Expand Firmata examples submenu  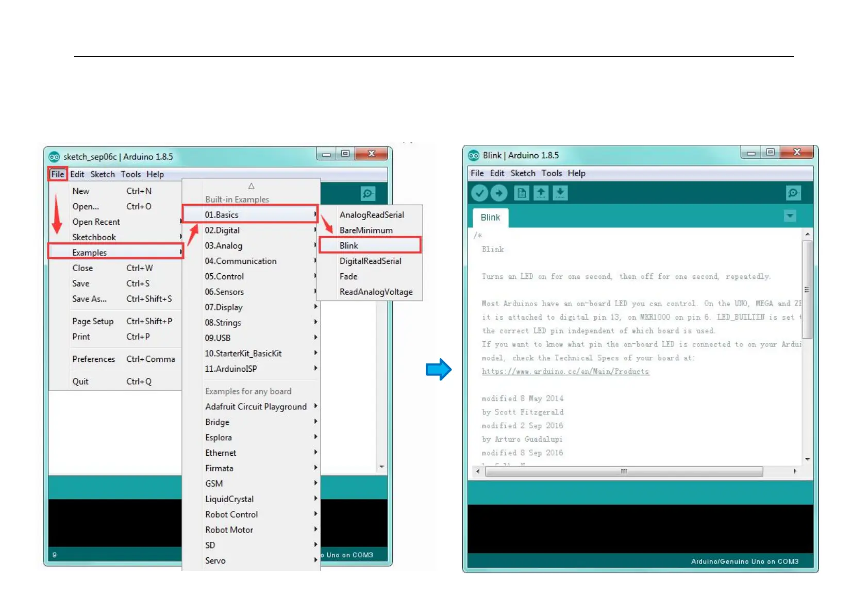tap(251, 469)
